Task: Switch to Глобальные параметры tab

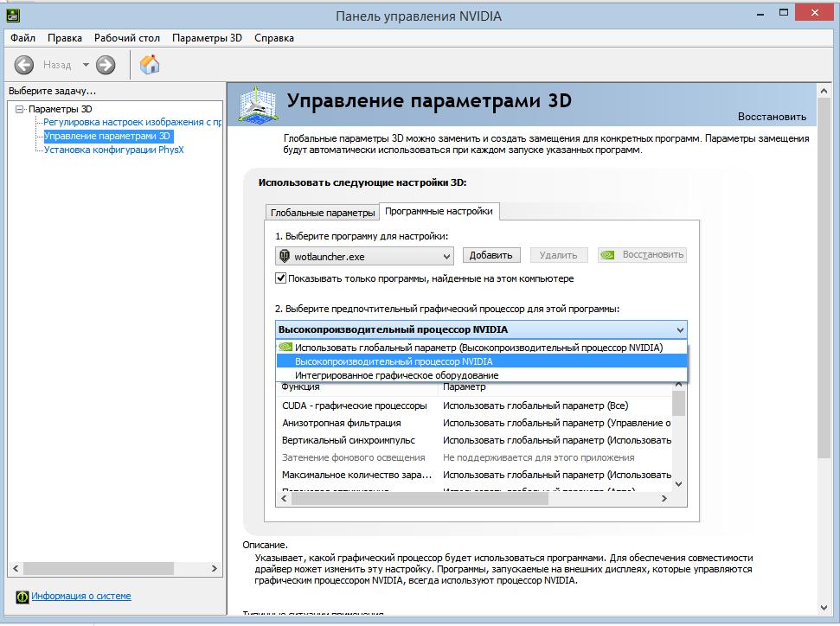Action: [x=323, y=213]
